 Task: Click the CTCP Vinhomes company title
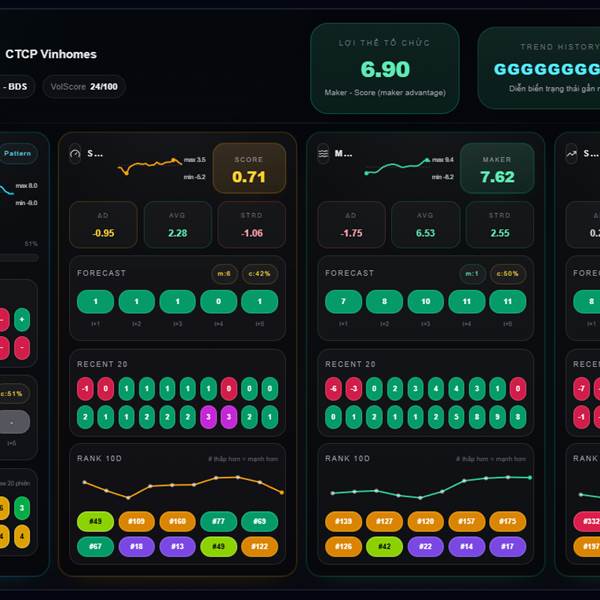click(51, 54)
